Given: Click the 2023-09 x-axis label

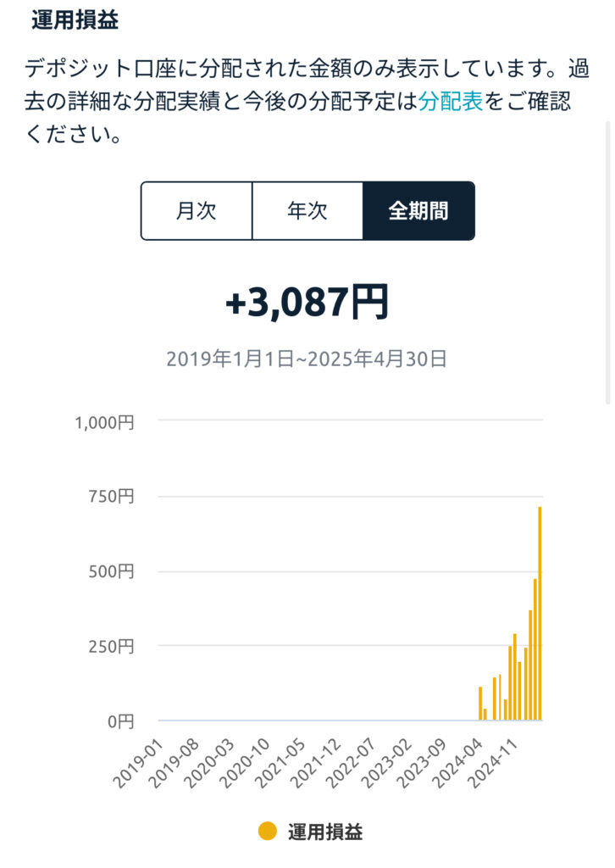Looking at the screenshot, I should (422, 763).
